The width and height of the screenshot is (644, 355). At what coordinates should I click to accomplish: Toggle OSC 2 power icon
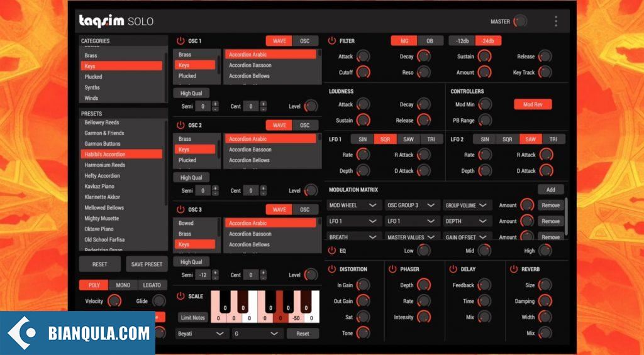click(180, 125)
